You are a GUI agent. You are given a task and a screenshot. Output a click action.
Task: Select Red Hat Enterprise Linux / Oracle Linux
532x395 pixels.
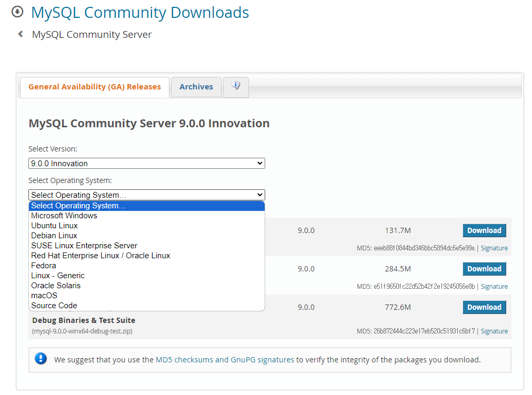coord(147,256)
